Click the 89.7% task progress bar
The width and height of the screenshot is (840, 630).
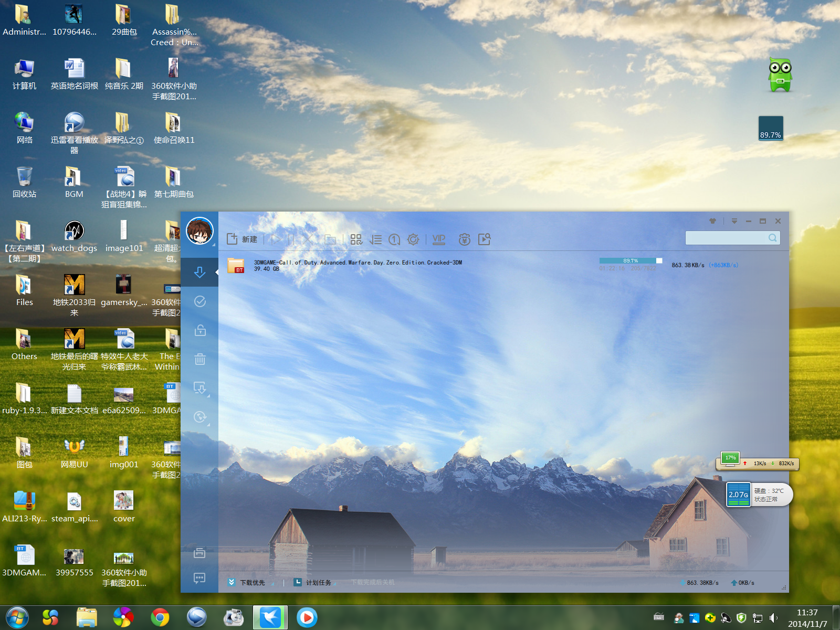631,260
